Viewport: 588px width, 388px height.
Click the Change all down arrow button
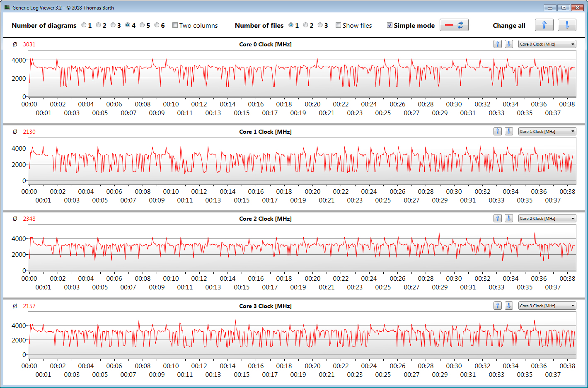point(566,25)
